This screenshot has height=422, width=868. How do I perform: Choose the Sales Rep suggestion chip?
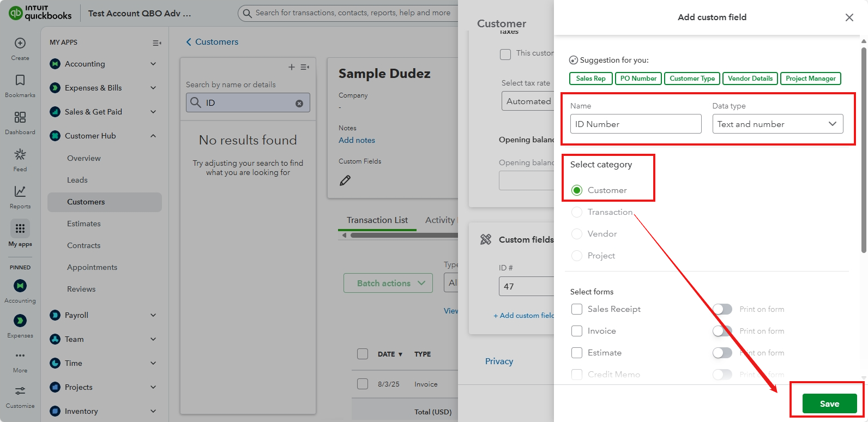(591, 79)
